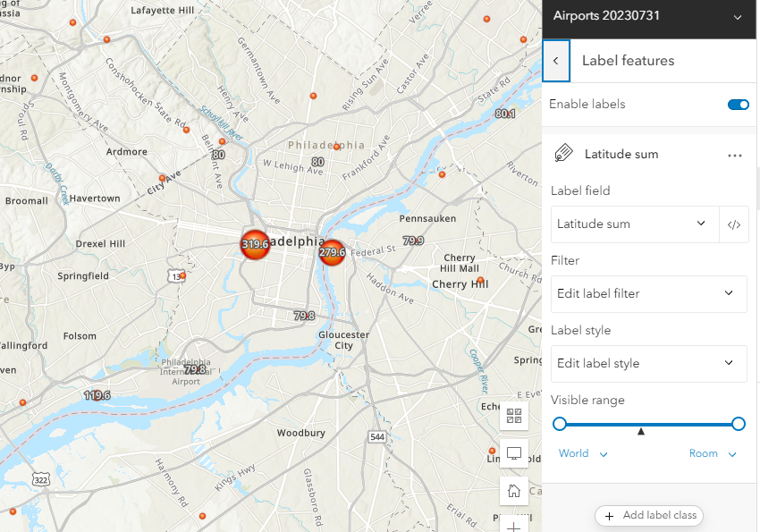
Task: Click Add label class button
Action: pyautogui.click(x=649, y=515)
